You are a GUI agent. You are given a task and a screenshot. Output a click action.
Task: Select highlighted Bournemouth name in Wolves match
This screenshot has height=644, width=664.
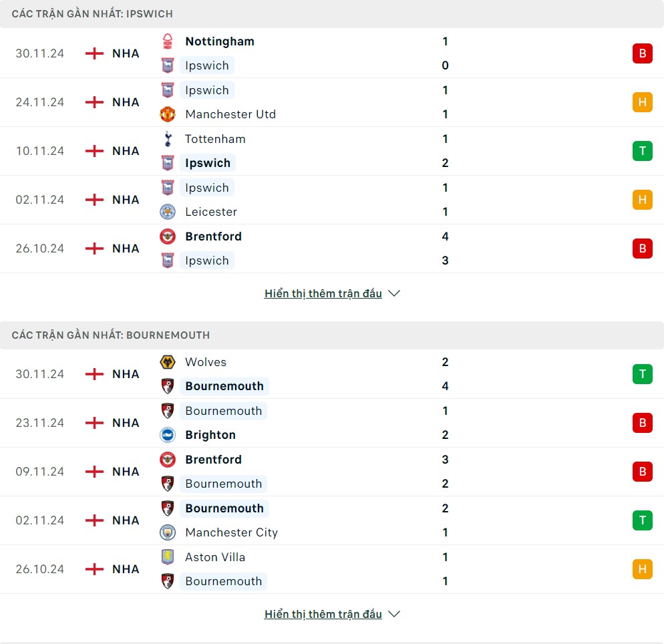(x=224, y=386)
